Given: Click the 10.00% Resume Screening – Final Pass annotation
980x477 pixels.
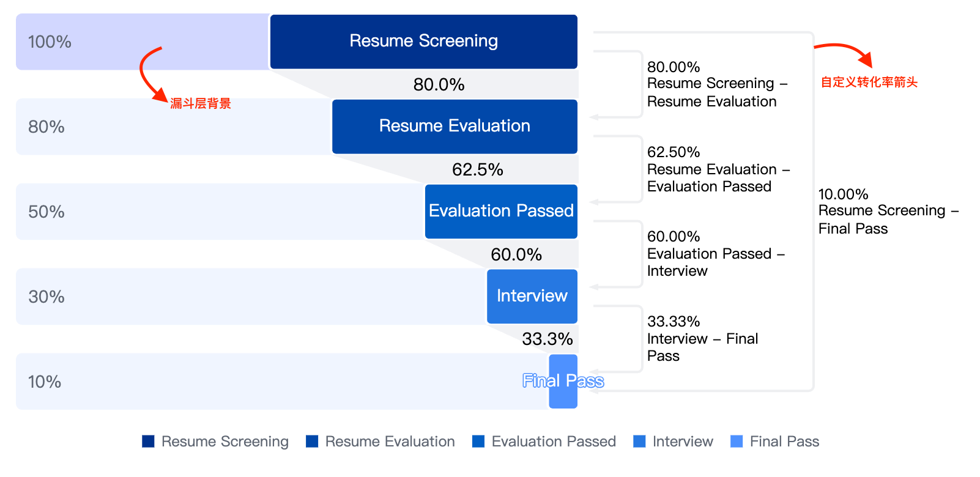Looking at the screenshot, I should coord(888,211).
